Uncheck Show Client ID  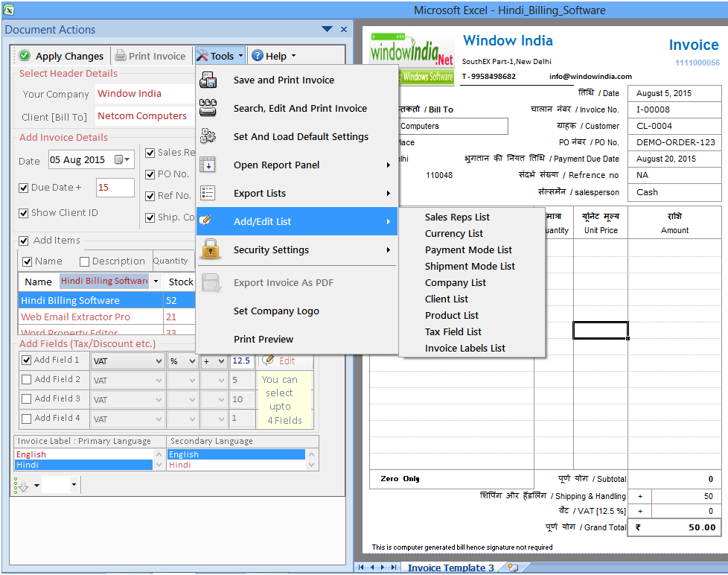(23, 213)
